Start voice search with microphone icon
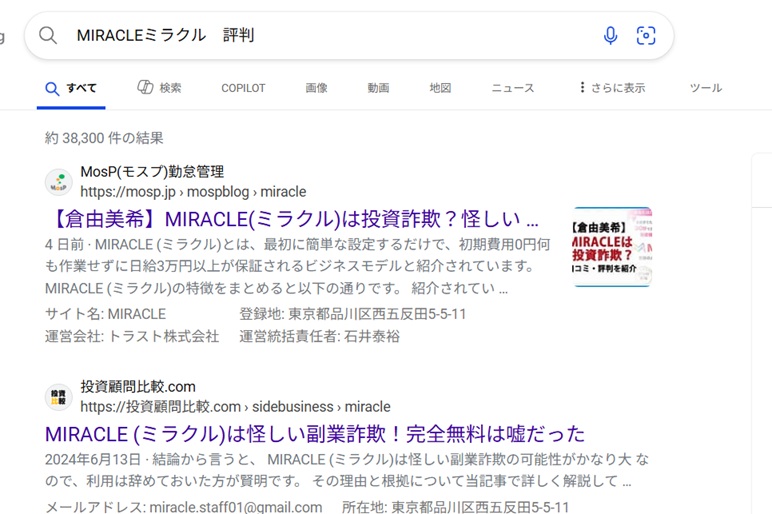 610,35
